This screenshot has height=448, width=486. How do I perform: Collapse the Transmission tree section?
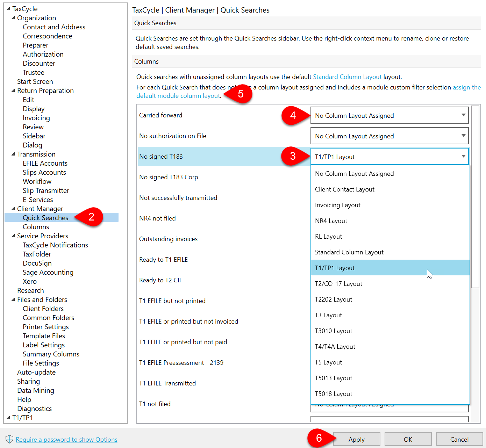[x=13, y=154]
